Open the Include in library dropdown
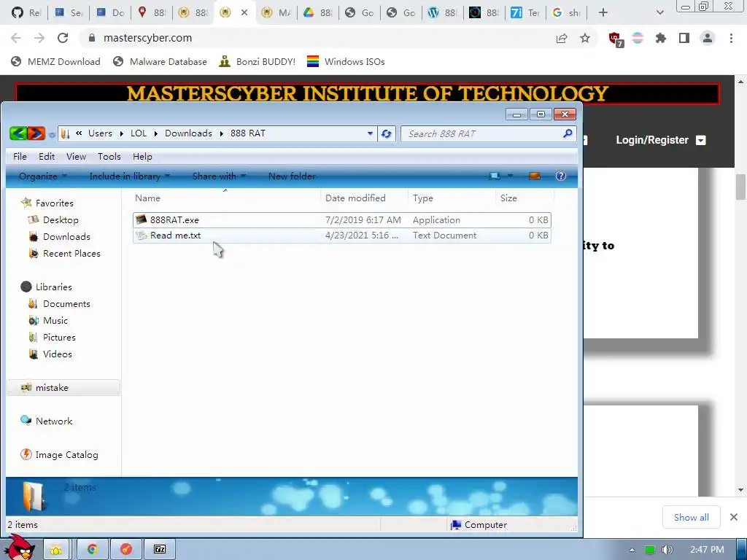747x560 pixels. tap(130, 176)
